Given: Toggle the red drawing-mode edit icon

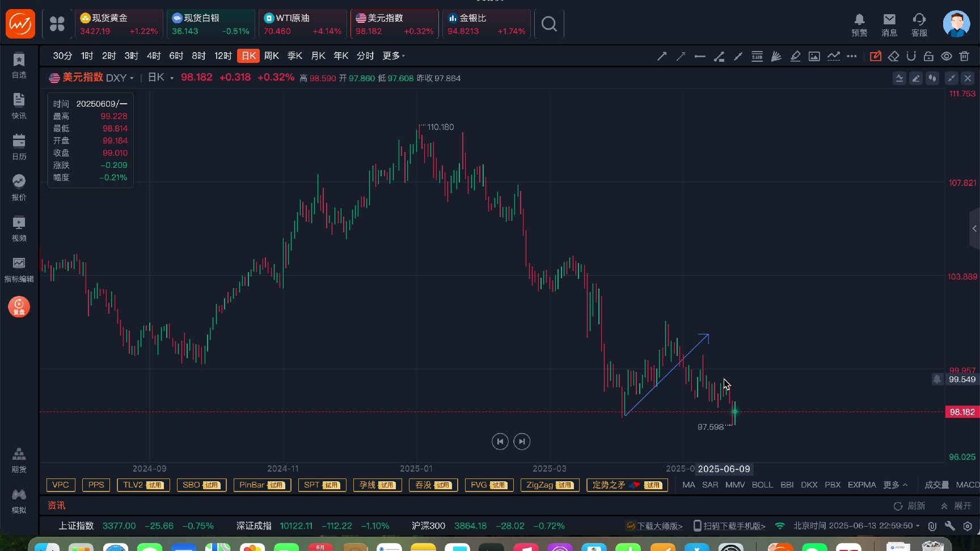Looking at the screenshot, I should coord(876,56).
